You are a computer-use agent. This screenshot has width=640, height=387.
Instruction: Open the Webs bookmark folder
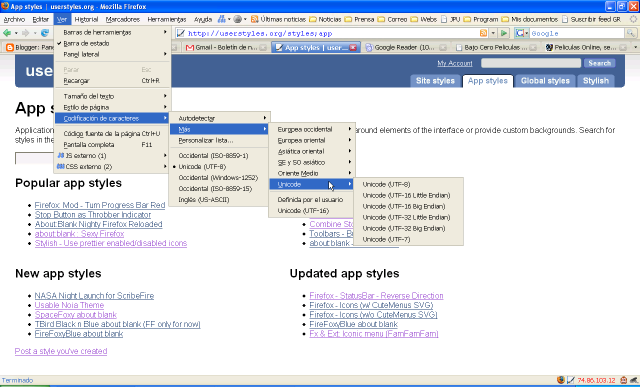pos(424,19)
